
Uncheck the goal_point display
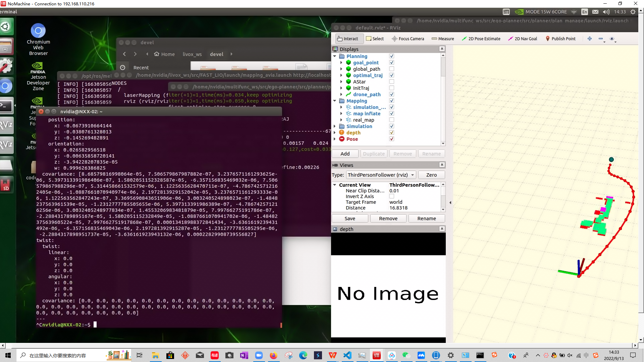391,63
